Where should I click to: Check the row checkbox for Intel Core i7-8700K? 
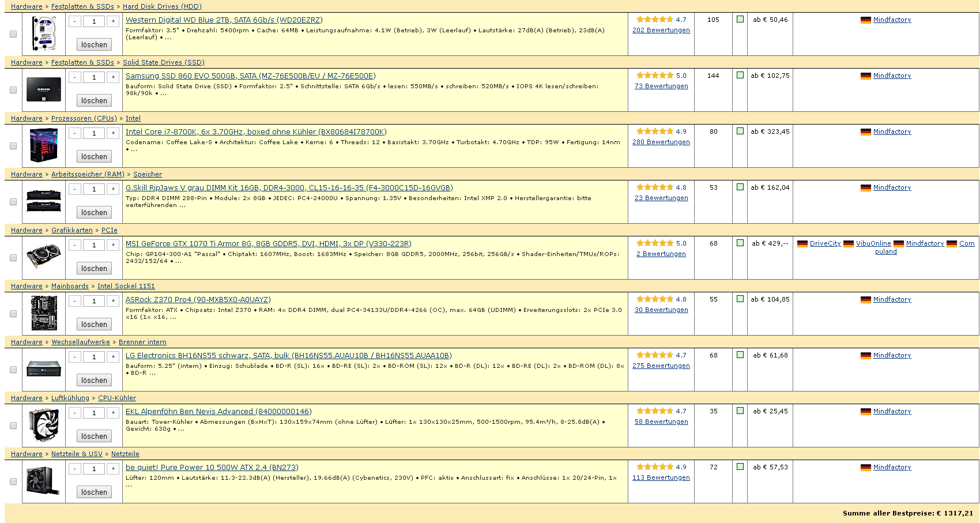(x=13, y=146)
